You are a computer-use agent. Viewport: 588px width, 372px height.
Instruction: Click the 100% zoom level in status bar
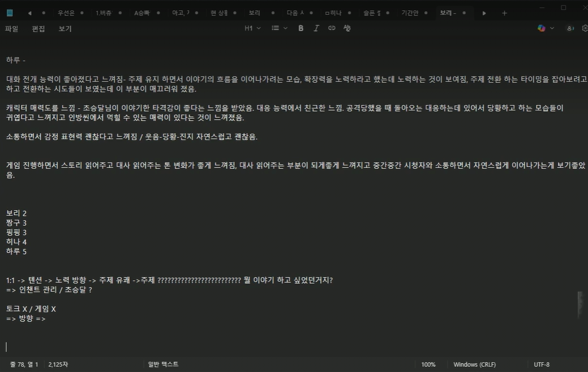click(x=428, y=365)
